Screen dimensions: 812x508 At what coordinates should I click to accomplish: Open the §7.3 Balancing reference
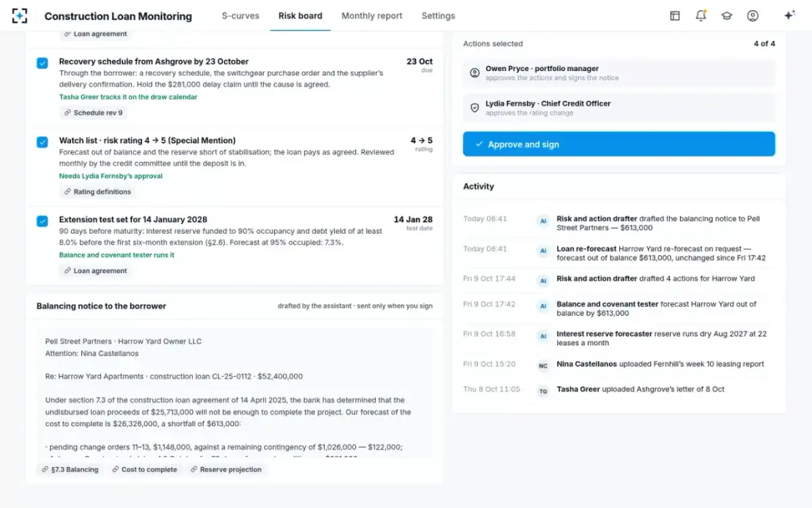coord(70,469)
